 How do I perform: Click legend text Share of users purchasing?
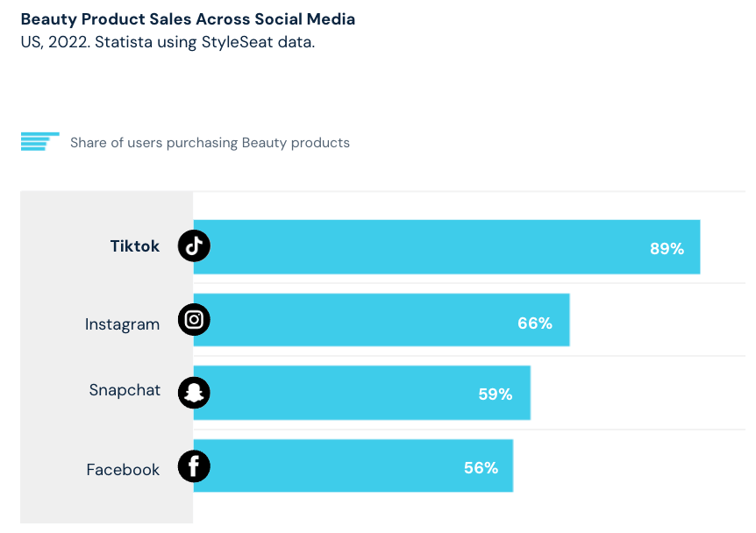pyautogui.click(x=153, y=143)
